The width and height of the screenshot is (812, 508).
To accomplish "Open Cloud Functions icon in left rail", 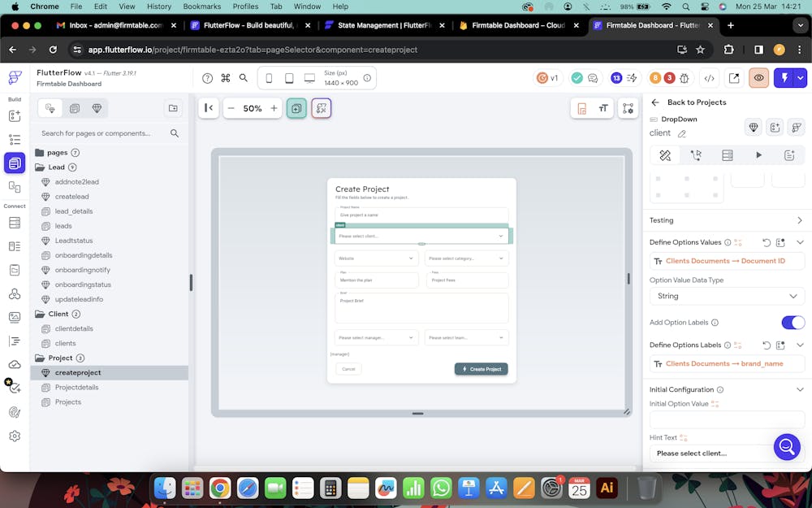I will click(15, 364).
